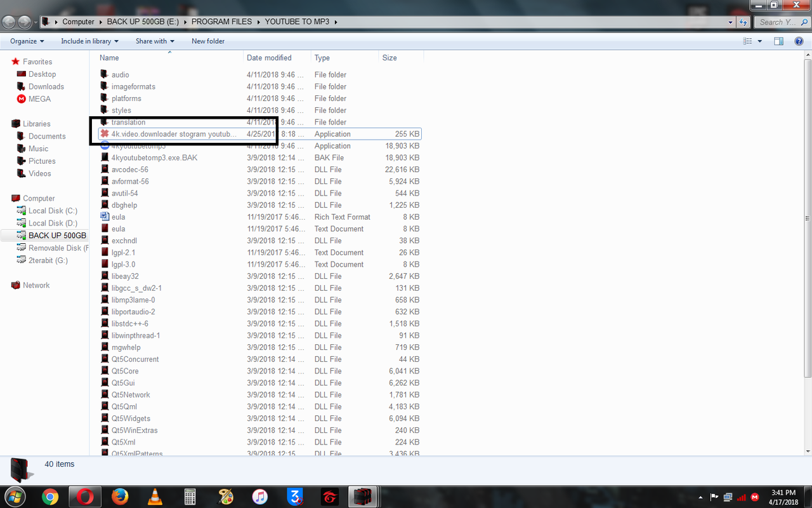Image resolution: width=812 pixels, height=508 pixels.
Task: Open the Pictures library
Action: click(x=42, y=161)
